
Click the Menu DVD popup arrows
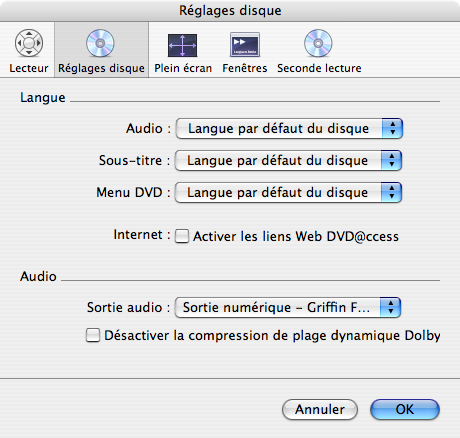click(392, 192)
